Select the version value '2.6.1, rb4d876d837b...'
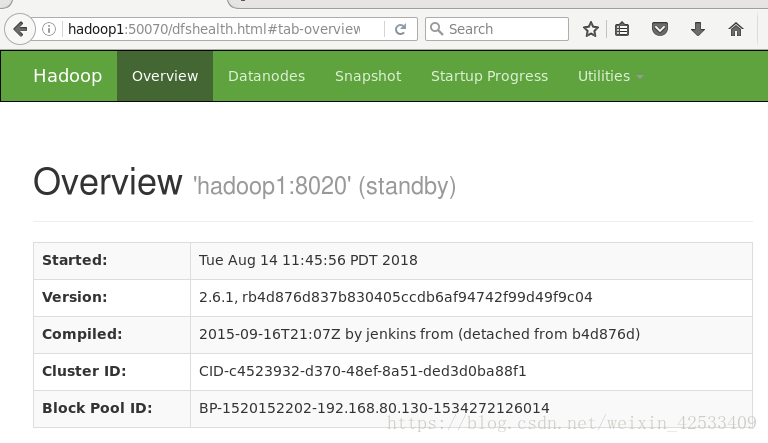Image resolution: width=768 pixels, height=443 pixels. click(x=396, y=297)
